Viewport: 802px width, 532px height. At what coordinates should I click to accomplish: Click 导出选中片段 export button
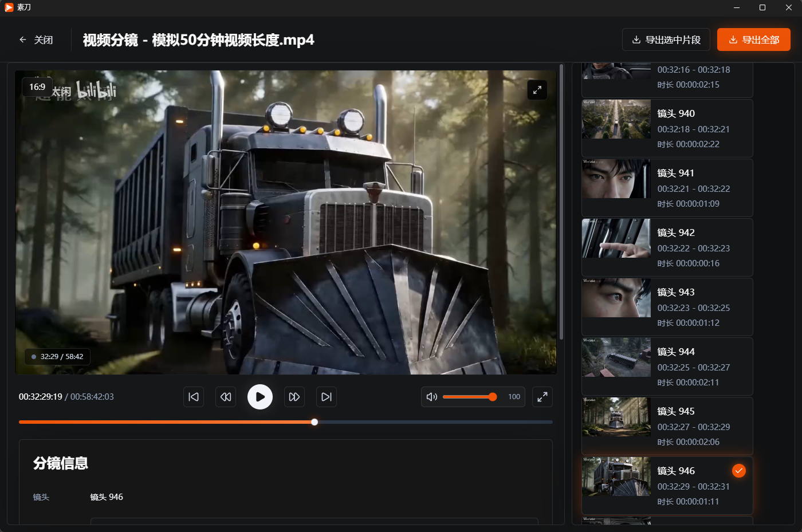click(x=666, y=40)
